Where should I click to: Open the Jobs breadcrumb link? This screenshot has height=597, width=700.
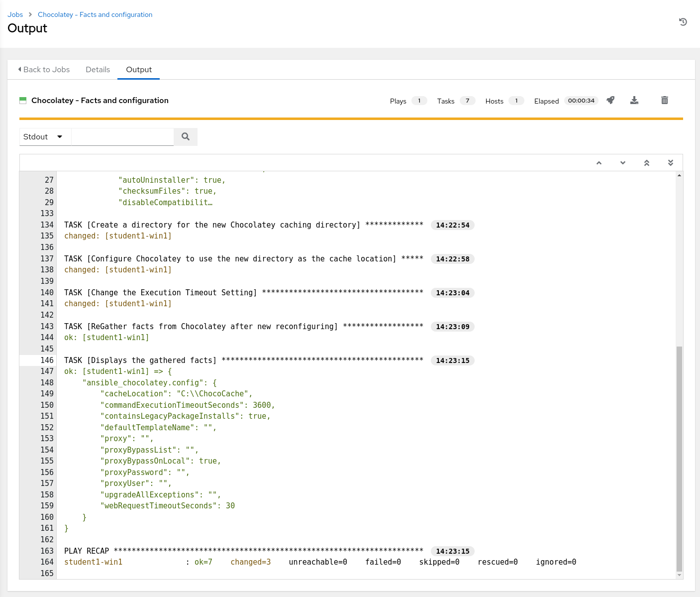click(15, 14)
